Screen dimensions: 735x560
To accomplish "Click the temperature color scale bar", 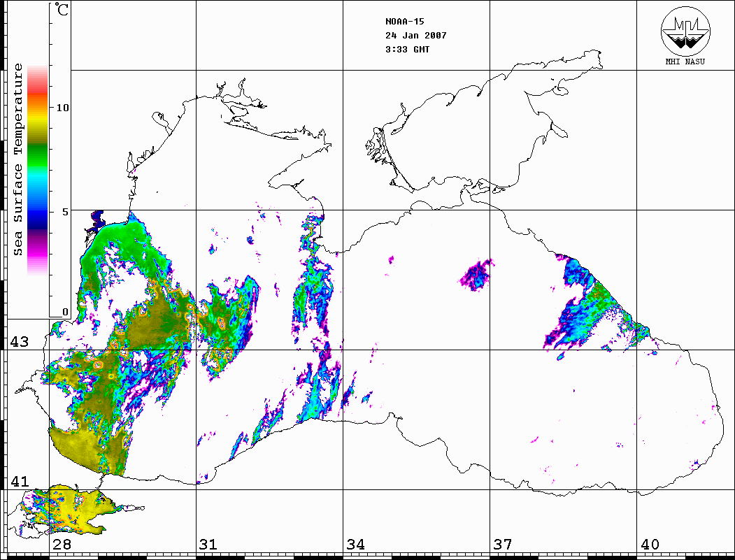I will tap(38, 170).
